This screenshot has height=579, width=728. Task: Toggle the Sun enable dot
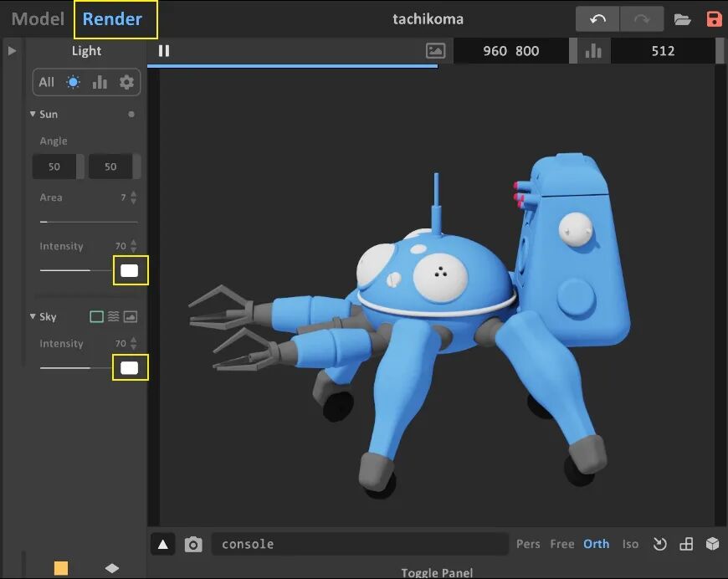pos(131,115)
